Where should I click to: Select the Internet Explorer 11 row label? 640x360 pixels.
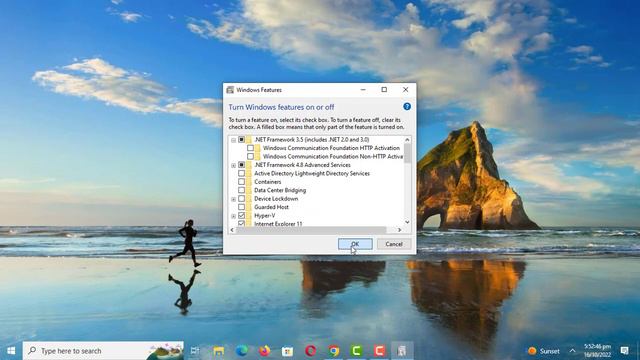(278, 224)
